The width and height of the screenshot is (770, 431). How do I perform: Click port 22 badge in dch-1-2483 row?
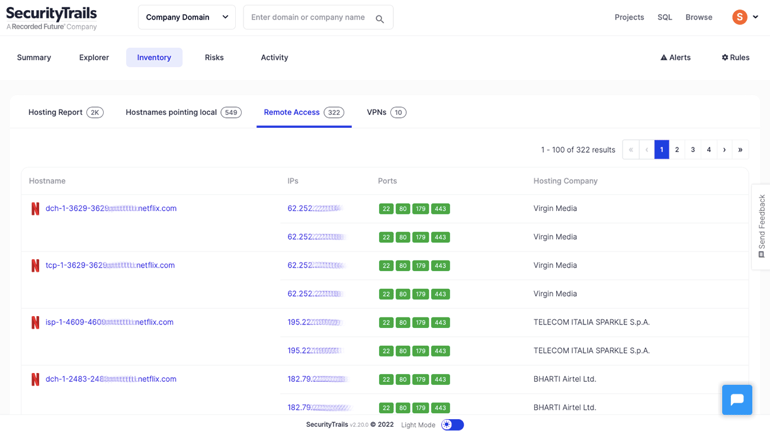point(386,379)
